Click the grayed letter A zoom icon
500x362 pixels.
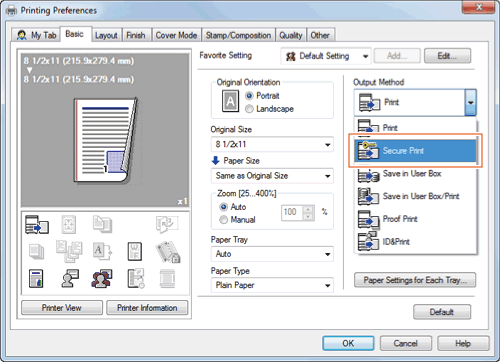pyautogui.click(x=102, y=251)
